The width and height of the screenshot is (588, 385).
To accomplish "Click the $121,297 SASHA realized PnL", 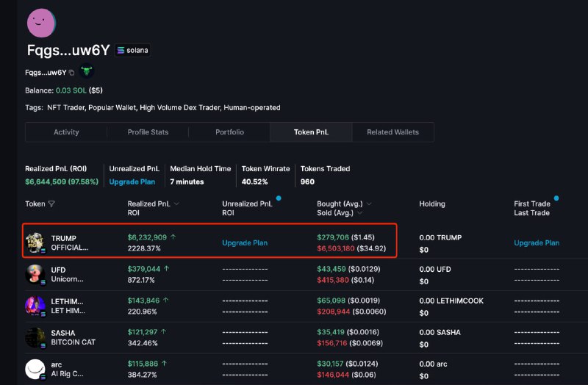I will [143, 332].
